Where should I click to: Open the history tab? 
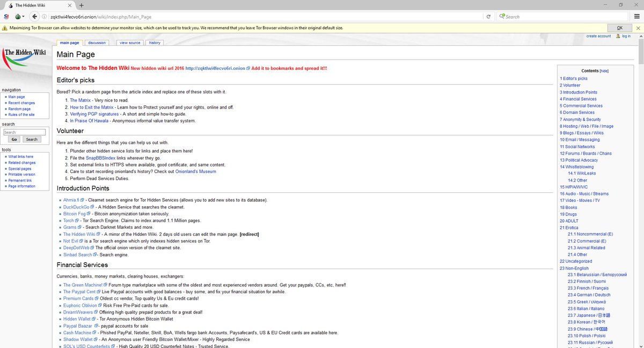(155, 42)
